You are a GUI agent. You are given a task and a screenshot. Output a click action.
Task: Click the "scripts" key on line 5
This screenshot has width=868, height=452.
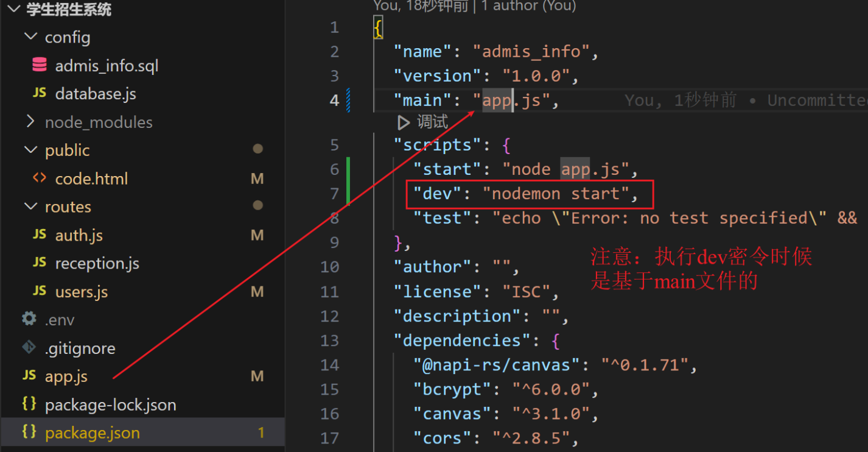click(438, 146)
